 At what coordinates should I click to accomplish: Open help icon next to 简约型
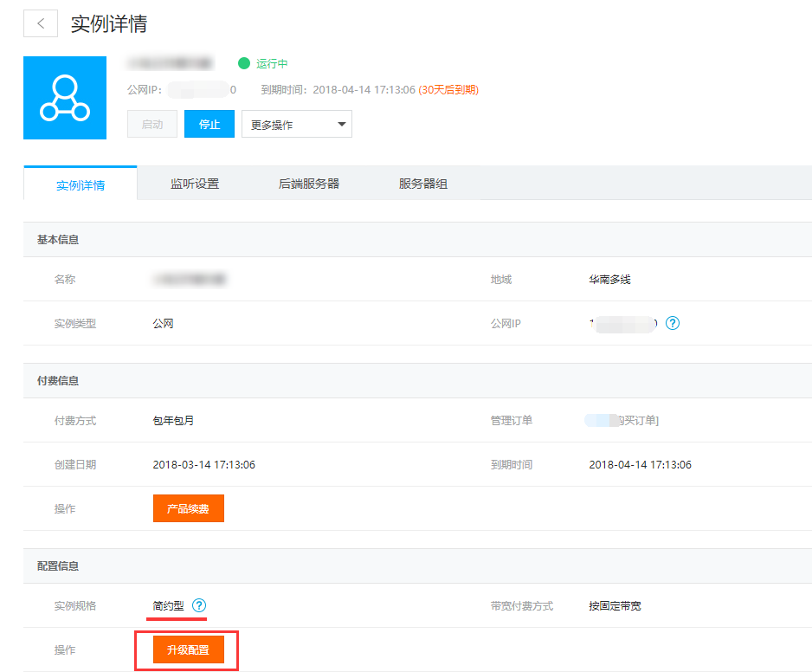pos(199,605)
